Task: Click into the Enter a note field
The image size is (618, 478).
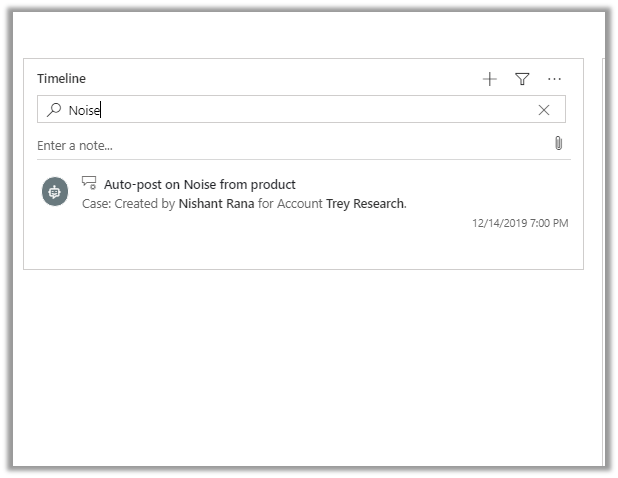Action: tap(280, 146)
